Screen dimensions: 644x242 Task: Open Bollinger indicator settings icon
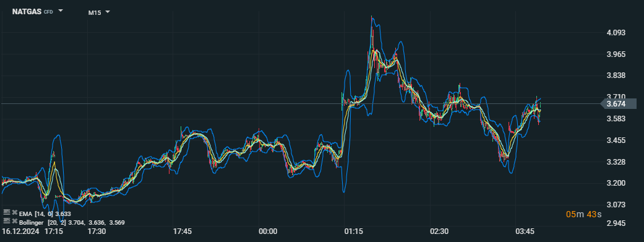(x=6, y=220)
